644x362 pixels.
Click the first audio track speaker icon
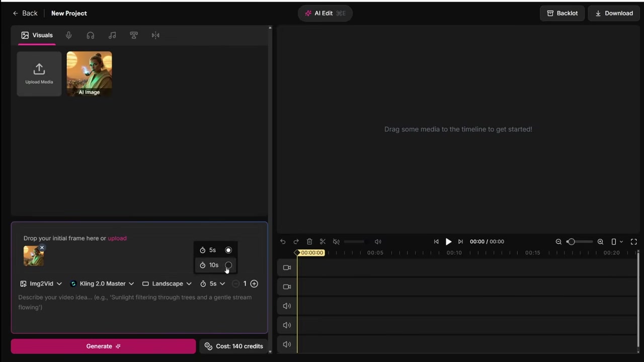[x=287, y=306]
